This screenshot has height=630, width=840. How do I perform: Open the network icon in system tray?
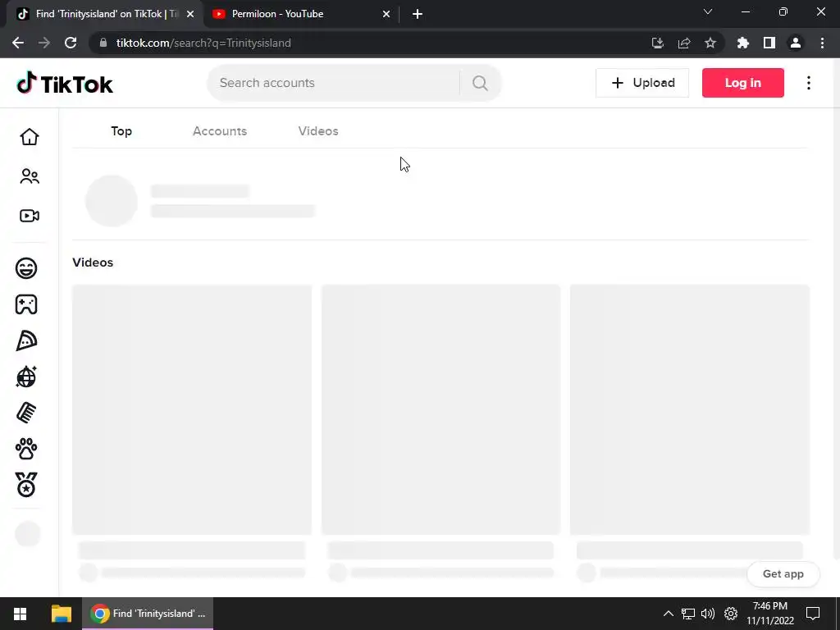point(688,614)
